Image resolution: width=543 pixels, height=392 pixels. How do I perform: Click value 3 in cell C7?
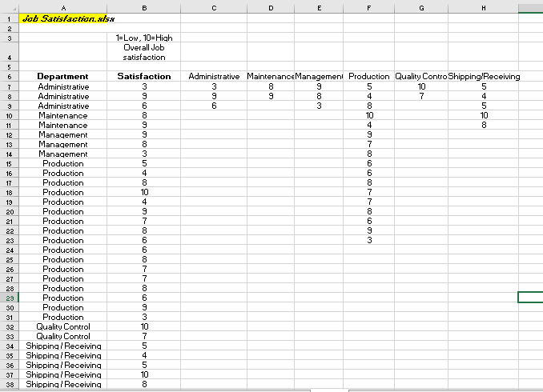click(214, 86)
